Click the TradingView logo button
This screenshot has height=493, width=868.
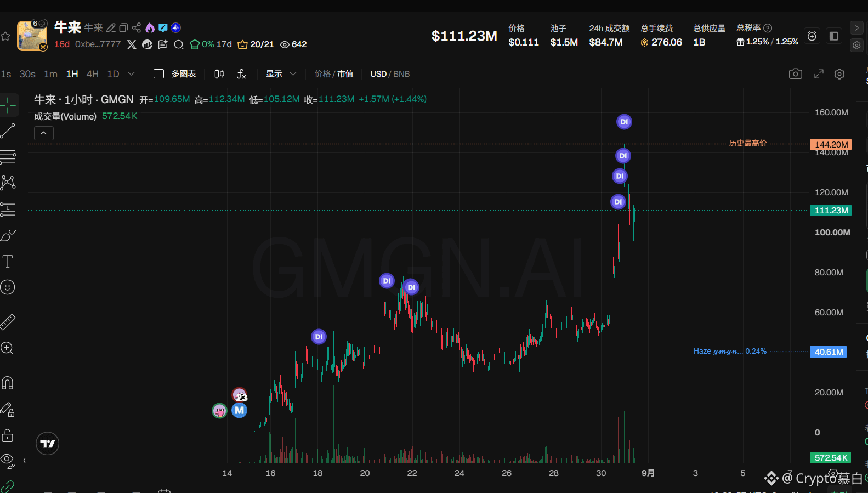pyautogui.click(x=48, y=444)
